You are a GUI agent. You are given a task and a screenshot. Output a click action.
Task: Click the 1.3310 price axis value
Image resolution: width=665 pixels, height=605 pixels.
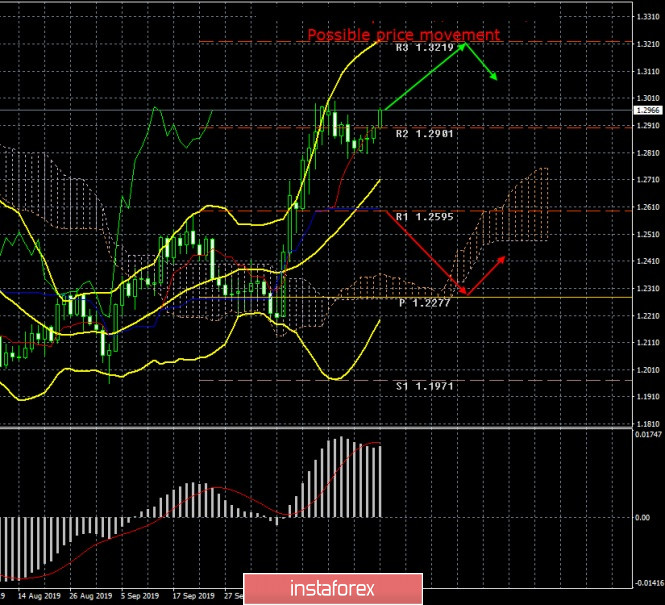[x=648, y=17]
